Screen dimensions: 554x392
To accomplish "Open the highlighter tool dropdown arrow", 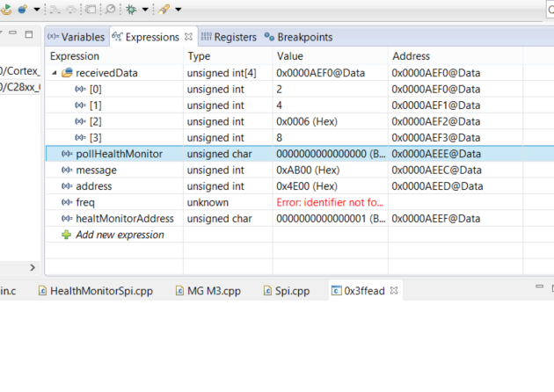I will click(x=179, y=10).
